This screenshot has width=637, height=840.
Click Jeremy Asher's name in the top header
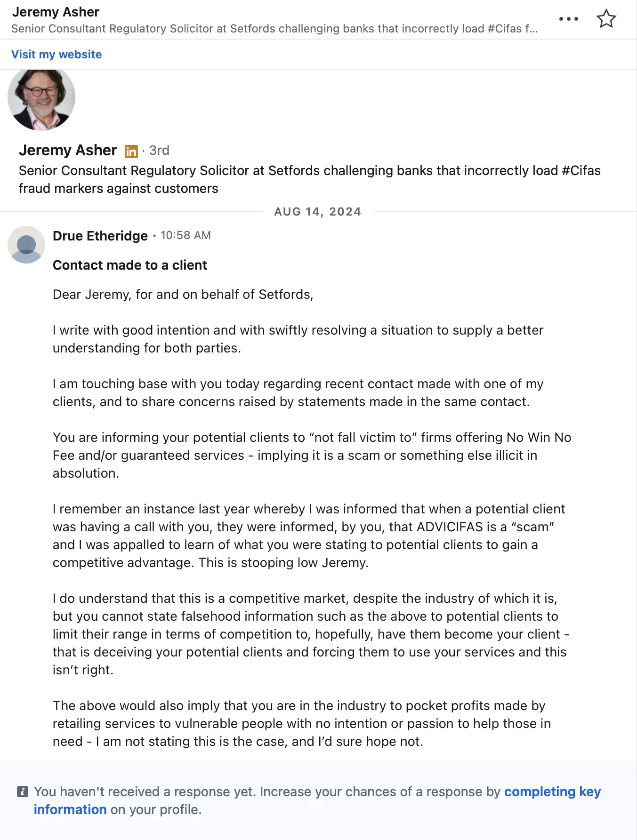(56, 12)
